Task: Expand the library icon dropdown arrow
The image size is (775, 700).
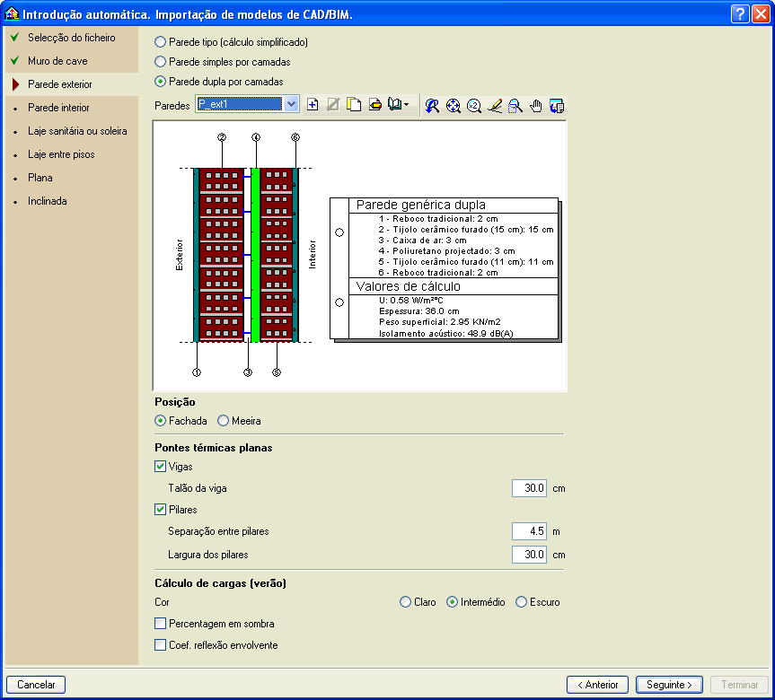Action: coord(408,105)
